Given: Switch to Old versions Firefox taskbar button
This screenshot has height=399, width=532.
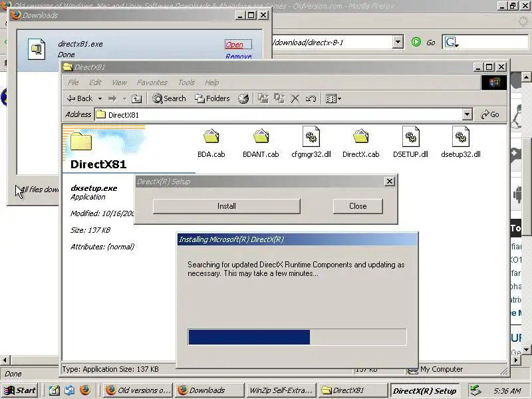Looking at the screenshot, I should click(138, 390).
